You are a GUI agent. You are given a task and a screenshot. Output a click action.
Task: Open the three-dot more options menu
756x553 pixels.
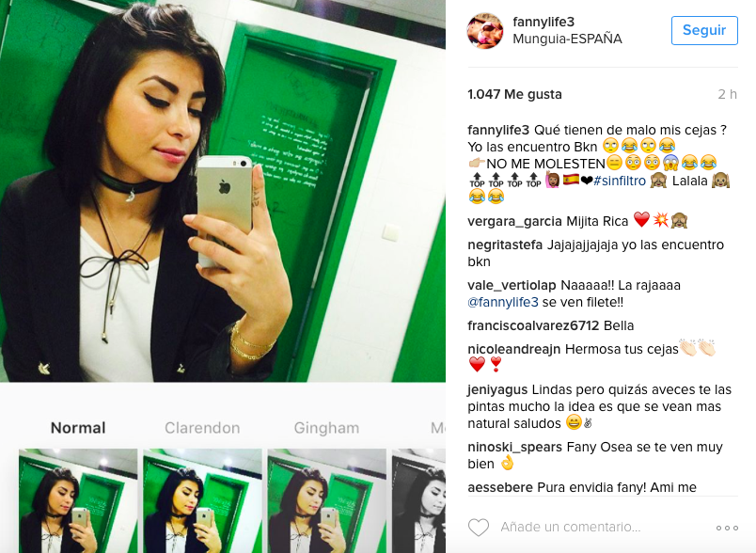tap(727, 528)
